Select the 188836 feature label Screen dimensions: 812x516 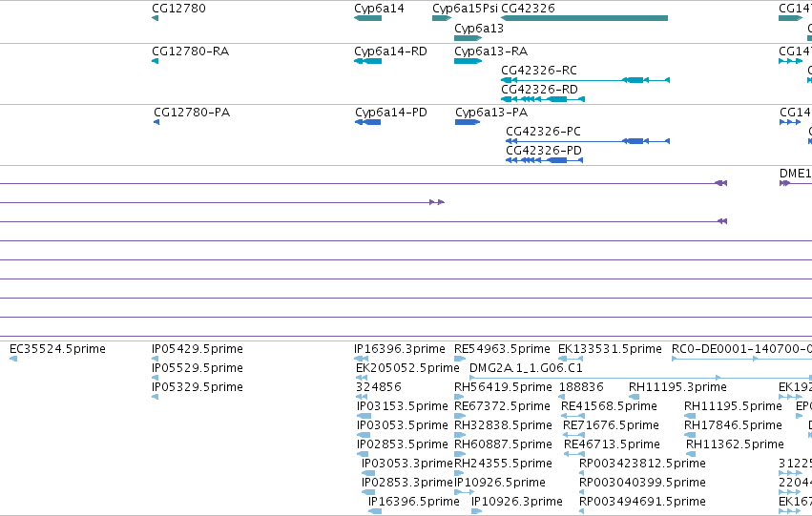581,387
